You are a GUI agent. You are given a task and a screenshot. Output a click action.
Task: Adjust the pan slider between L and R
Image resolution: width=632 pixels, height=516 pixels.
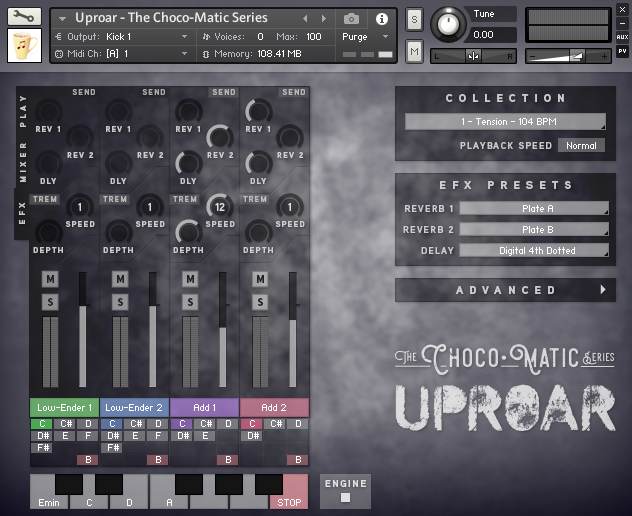point(473,56)
